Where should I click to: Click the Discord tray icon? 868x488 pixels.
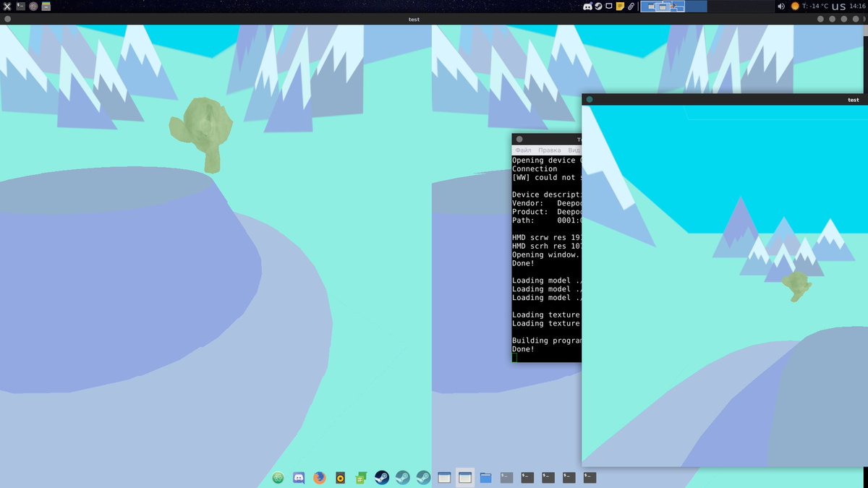pos(589,6)
